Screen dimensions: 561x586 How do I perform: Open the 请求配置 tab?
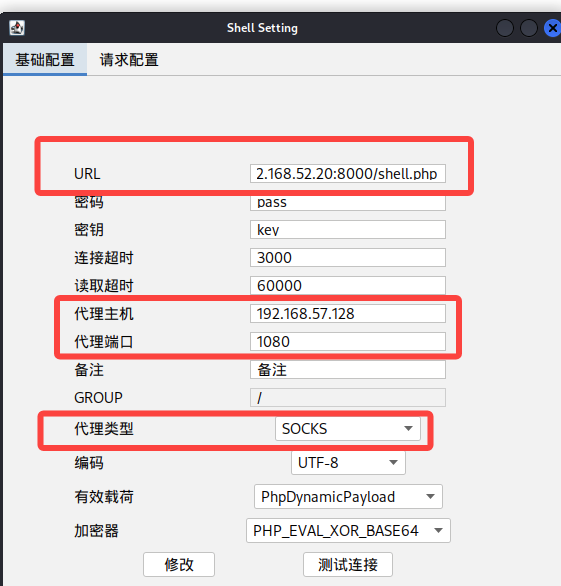[129, 60]
